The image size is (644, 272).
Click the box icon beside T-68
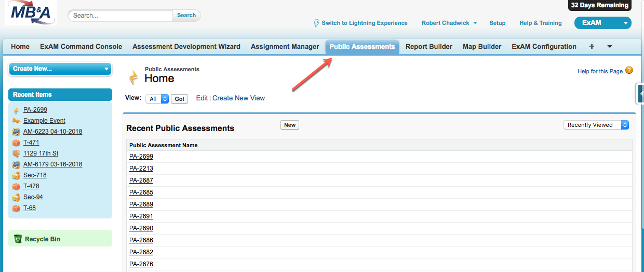click(x=16, y=208)
